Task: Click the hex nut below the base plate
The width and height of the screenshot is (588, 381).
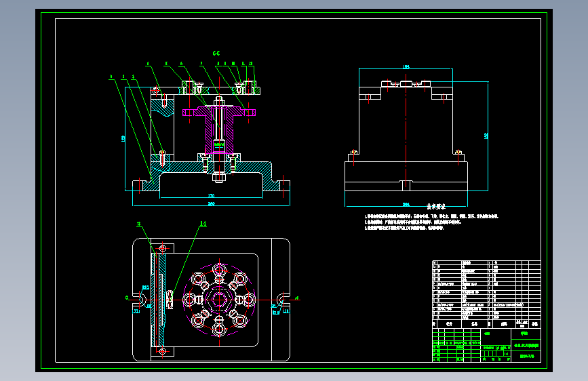Action: (x=219, y=177)
